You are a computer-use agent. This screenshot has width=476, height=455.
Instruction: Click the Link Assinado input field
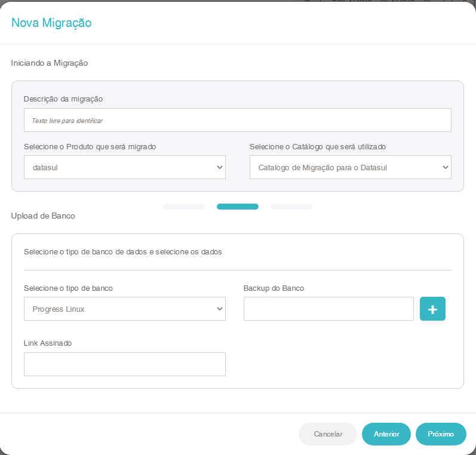(124, 364)
